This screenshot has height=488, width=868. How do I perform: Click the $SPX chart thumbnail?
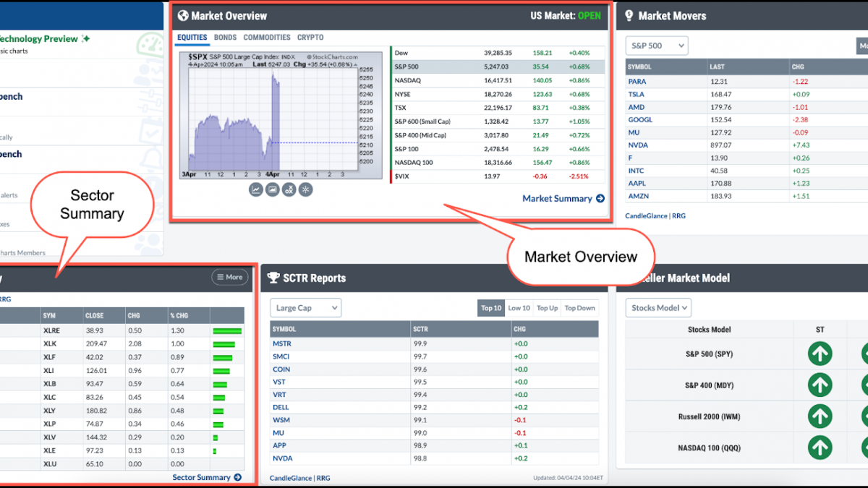point(281,114)
